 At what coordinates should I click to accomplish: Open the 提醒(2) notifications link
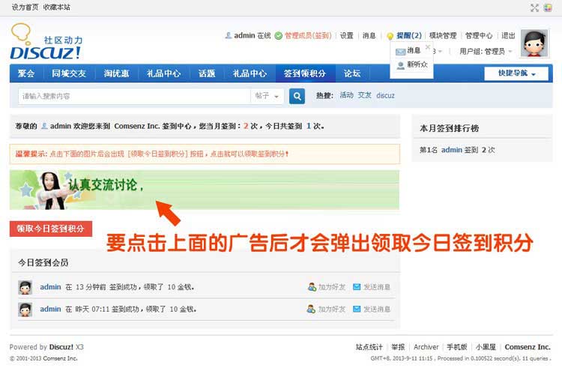point(409,36)
